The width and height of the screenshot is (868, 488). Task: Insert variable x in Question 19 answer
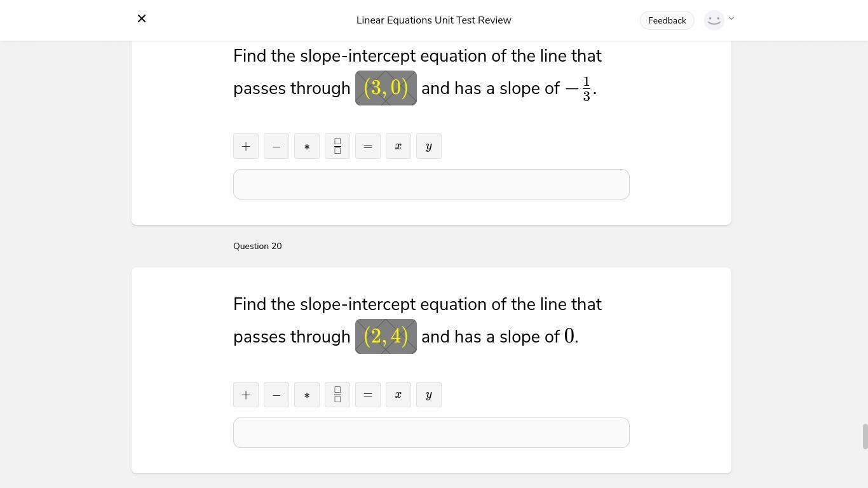[398, 146]
